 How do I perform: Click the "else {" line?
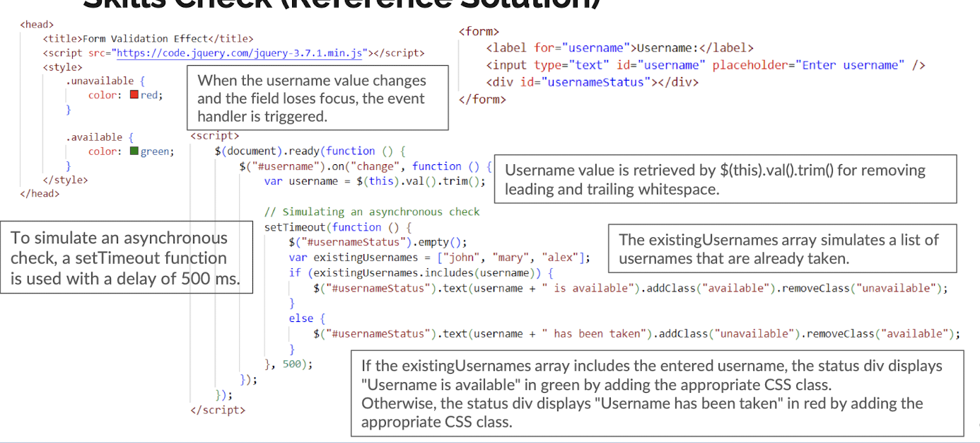click(306, 318)
